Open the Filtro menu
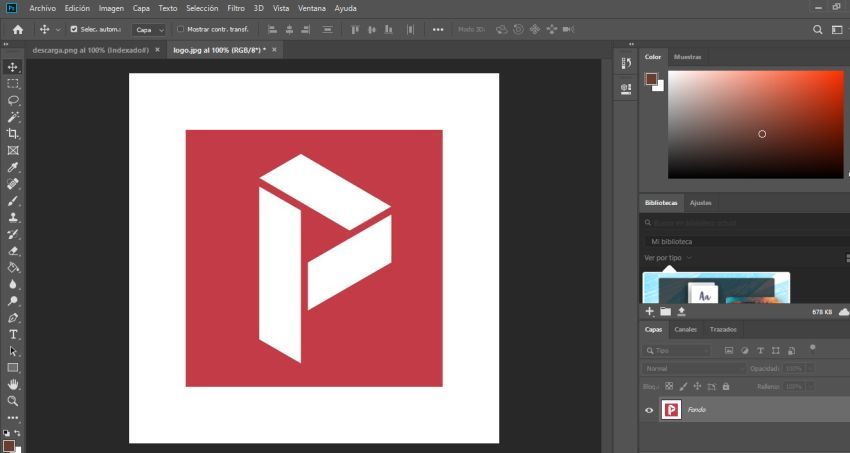Image resolution: width=850 pixels, height=453 pixels. point(236,8)
